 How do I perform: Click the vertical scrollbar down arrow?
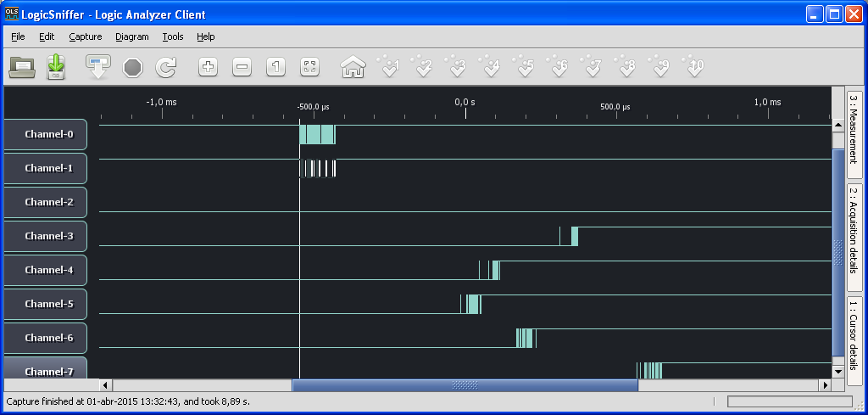tap(838, 372)
